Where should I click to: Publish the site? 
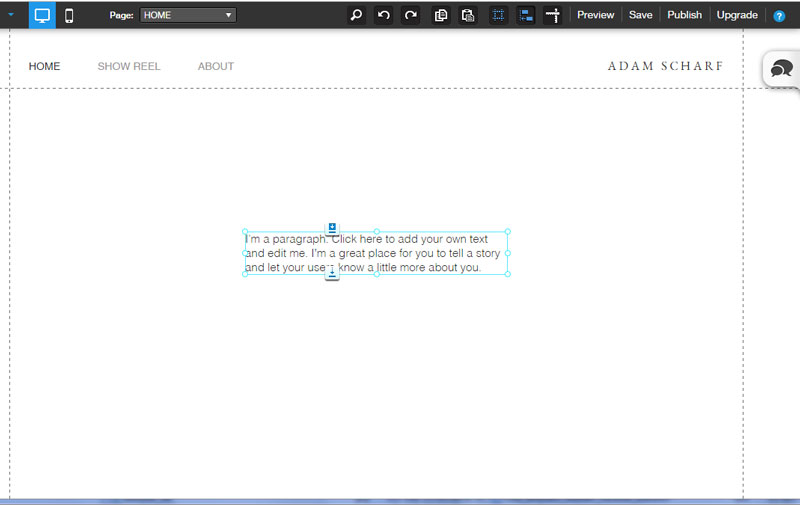click(685, 15)
